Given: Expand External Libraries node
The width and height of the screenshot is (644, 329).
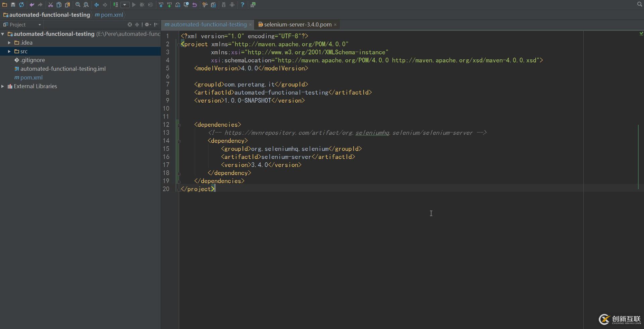Looking at the screenshot, I should [x=3, y=86].
